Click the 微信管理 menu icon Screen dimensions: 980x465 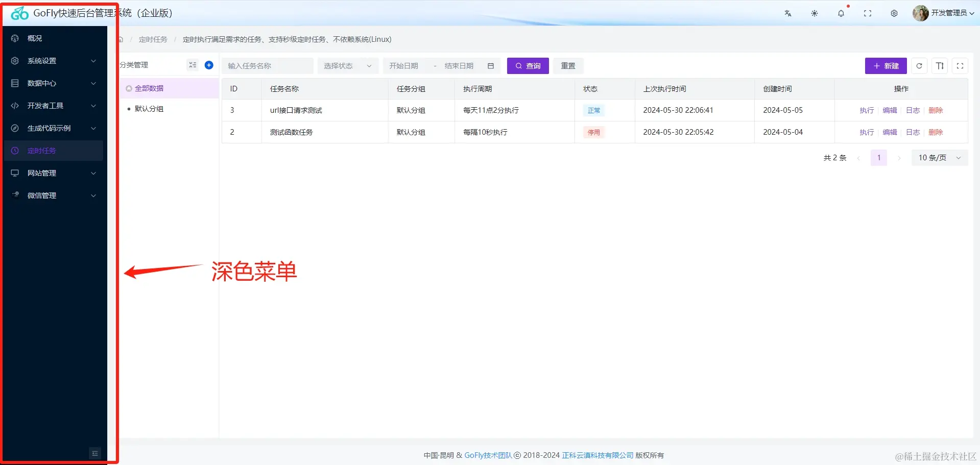point(15,195)
